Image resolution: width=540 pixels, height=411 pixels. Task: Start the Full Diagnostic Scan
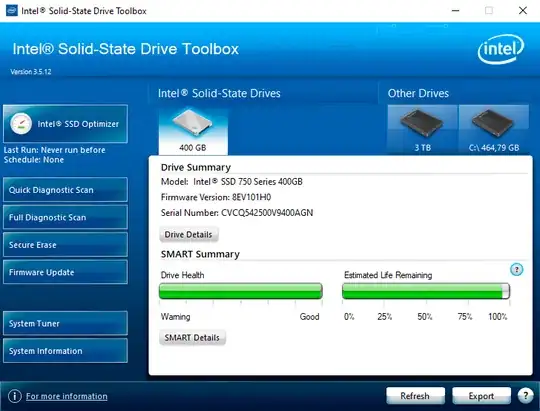(65, 217)
